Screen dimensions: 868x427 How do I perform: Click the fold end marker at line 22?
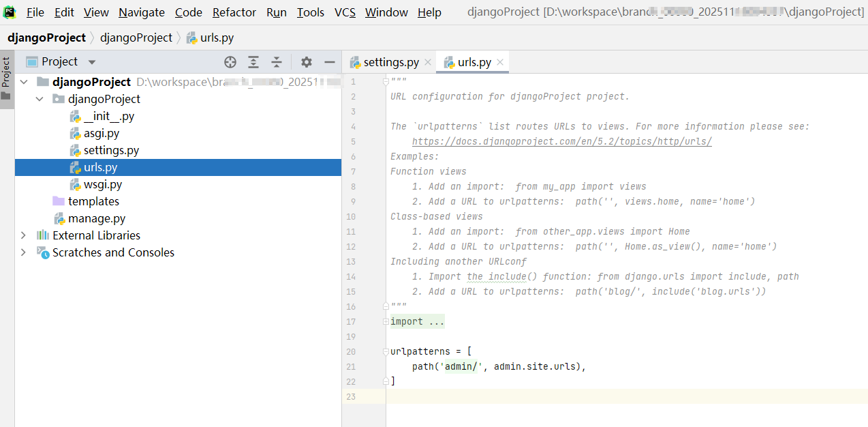pyautogui.click(x=386, y=381)
